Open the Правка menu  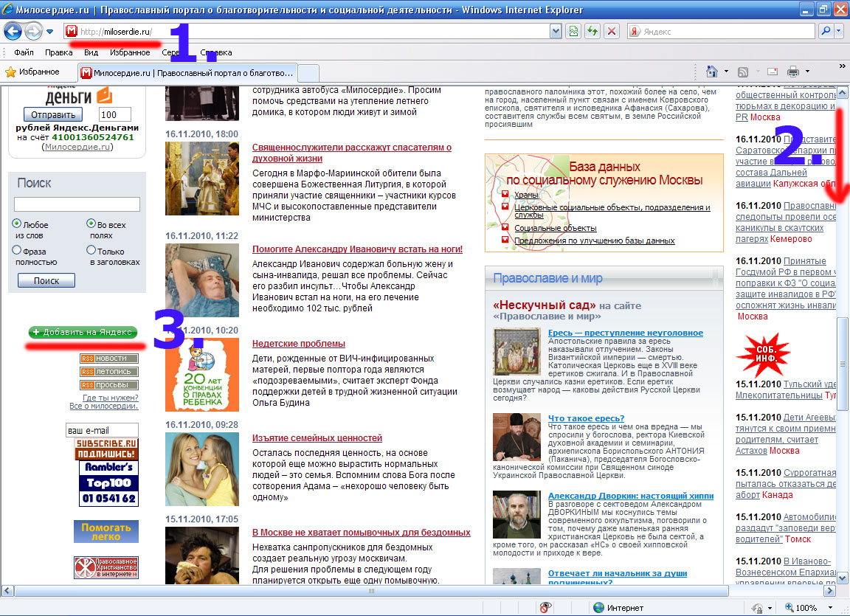tap(58, 52)
